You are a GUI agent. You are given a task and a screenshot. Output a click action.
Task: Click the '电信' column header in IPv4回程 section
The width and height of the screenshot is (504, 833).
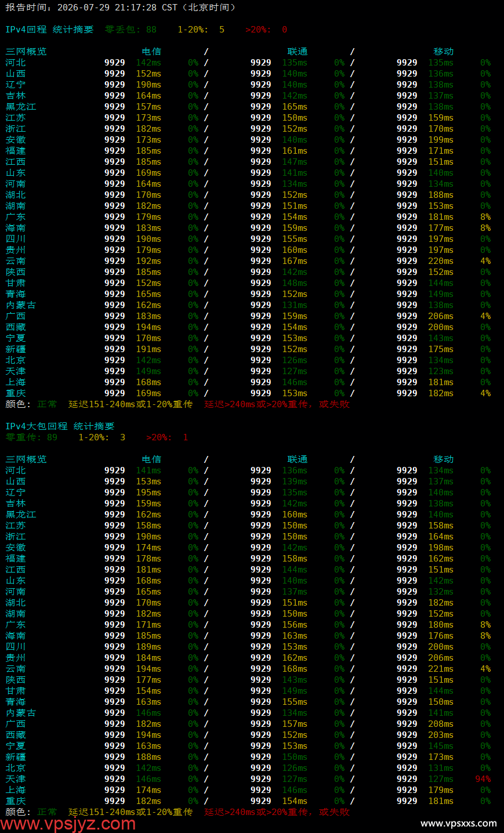click(151, 52)
